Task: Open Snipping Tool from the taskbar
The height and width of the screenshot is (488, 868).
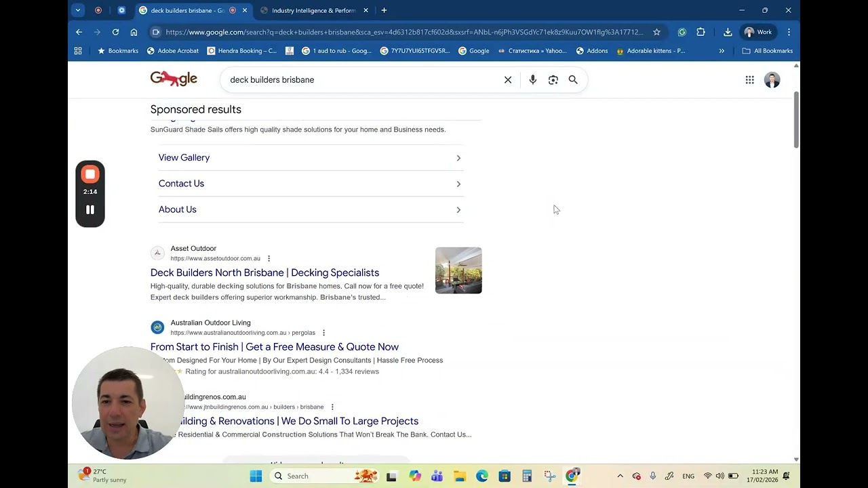Action: (549, 476)
